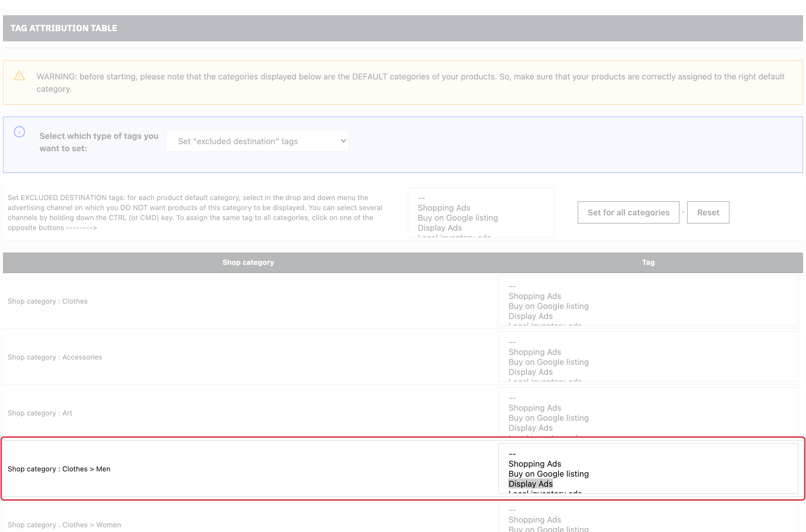Open the tag type dropdown

(257, 141)
